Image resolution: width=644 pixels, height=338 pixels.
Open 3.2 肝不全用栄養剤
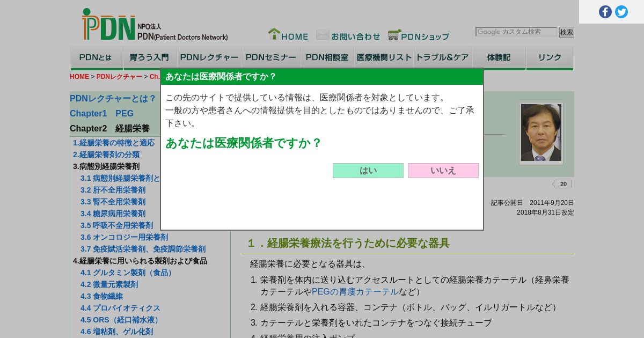113,190
